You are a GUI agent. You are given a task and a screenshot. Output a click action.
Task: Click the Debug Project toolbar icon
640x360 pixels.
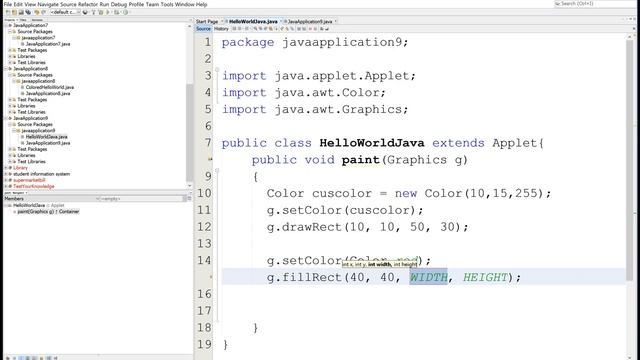point(116,12)
